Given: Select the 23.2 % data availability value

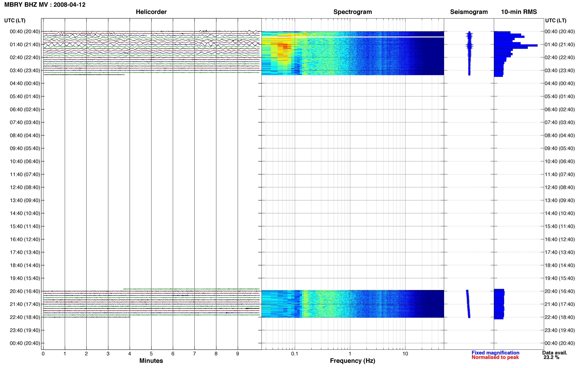Looking at the screenshot, I should pos(551,357).
